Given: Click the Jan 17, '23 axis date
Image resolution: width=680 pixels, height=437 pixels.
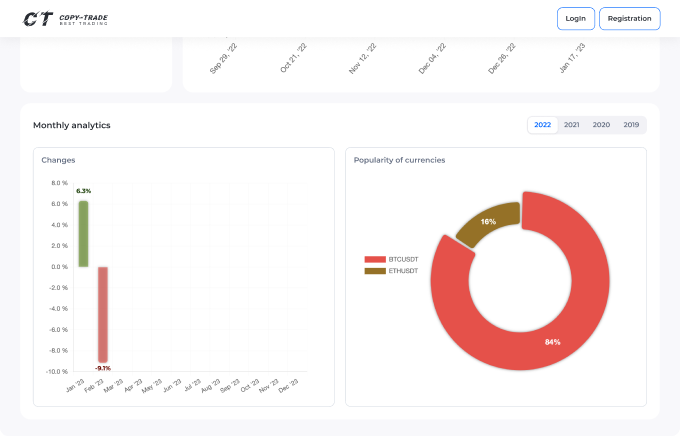Looking at the screenshot, I should (x=572, y=58).
